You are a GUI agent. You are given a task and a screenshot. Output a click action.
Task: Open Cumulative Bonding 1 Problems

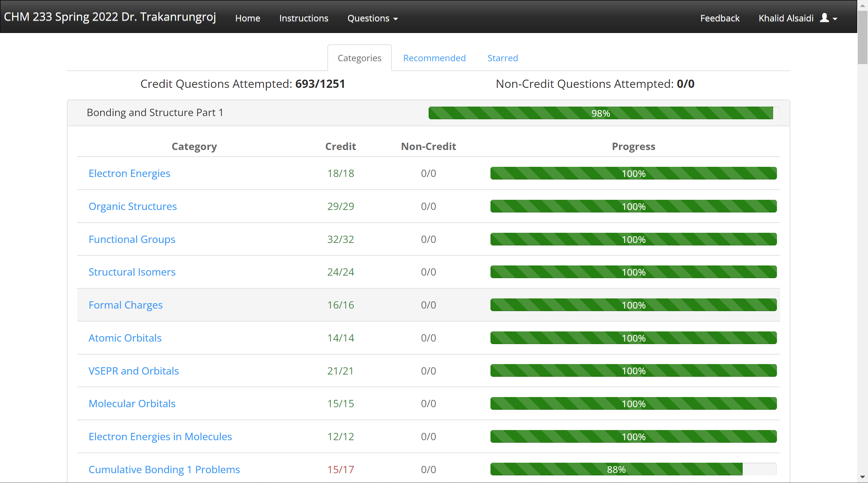click(164, 469)
